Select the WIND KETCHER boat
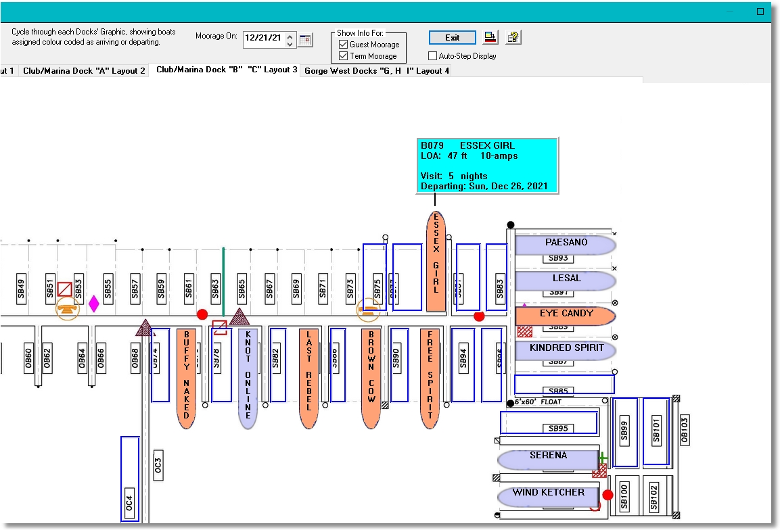This screenshot has height=532, width=780. tap(547, 493)
